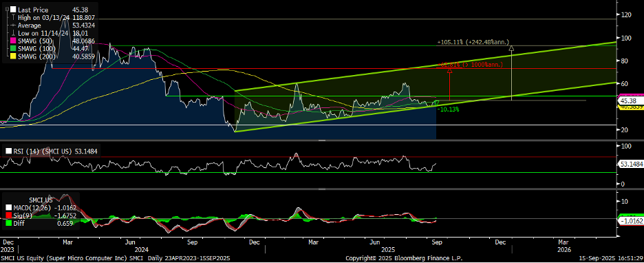The height and width of the screenshot is (263, 644).
Task: Click the High marker icon in legend
Action: [x=13, y=17]
